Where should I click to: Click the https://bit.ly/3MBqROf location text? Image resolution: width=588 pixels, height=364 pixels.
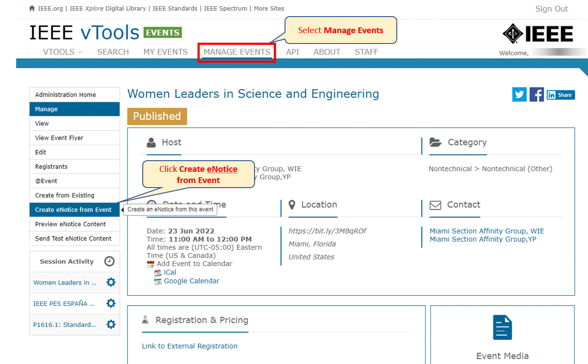[327, 231]
